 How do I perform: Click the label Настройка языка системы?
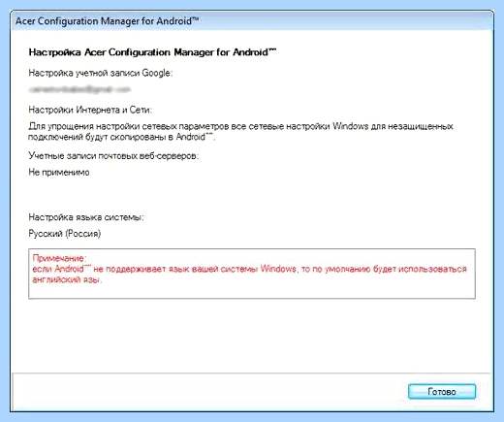pyautogui.click(x=86, y=217)
